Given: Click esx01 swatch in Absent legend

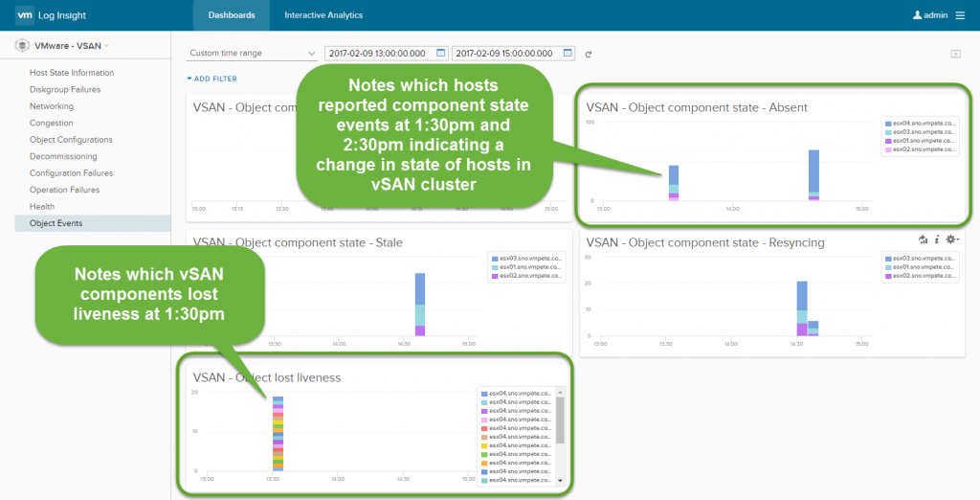Looking at the screenshot, I should click(888, 142).
